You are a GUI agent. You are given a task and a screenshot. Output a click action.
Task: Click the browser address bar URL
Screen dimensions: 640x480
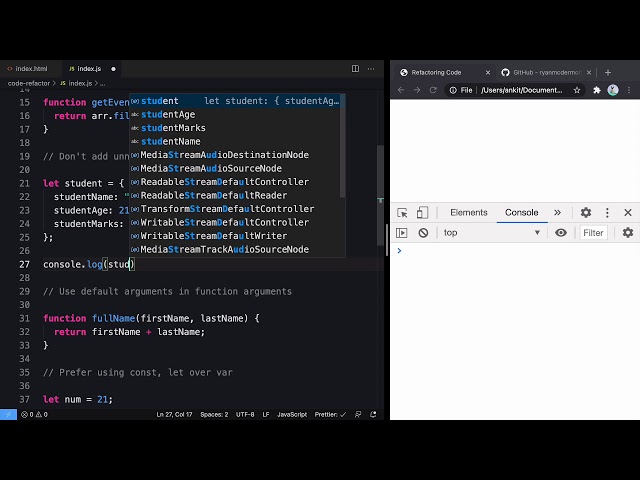pyautogui.click(x=521, y=90)
